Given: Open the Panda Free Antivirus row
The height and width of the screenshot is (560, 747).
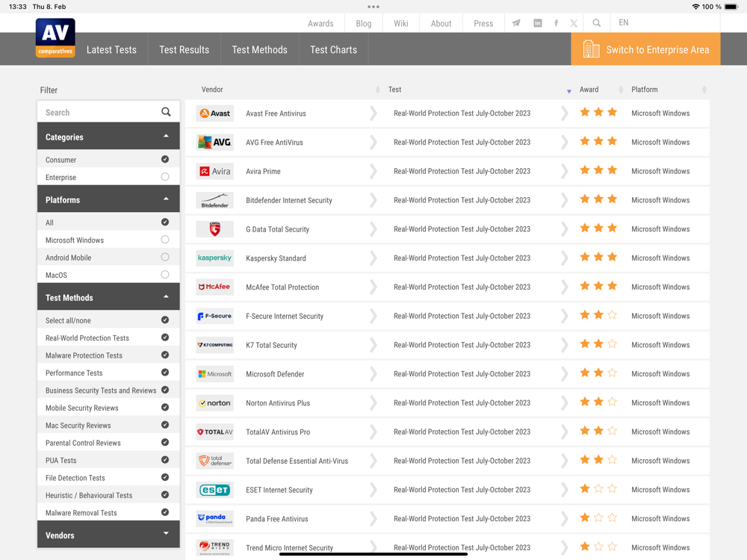Looking at the screenshot, I should tap(447, 519).
